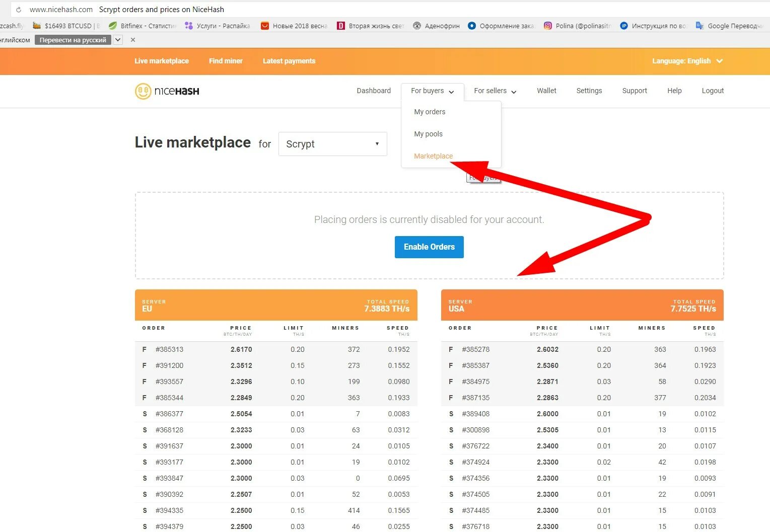Open the BTCUSD bookmark icon

coord(37,26)
